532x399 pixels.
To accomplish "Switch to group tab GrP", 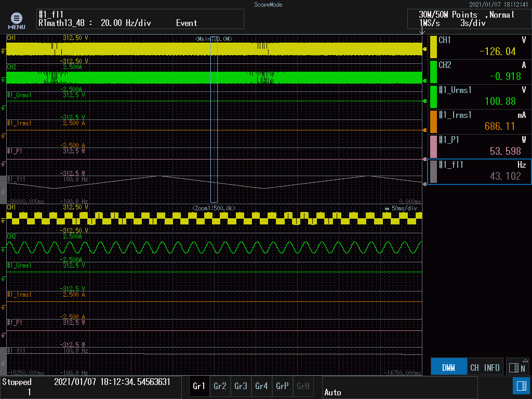I will (282, 386).
